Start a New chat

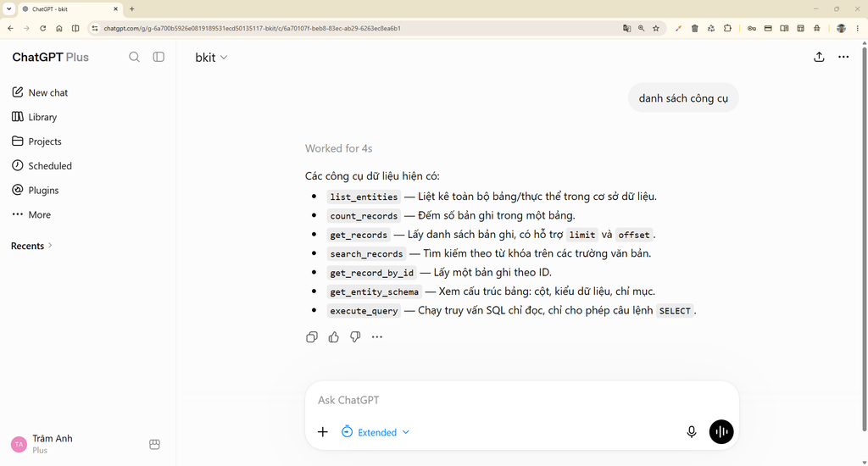pyautogui.click(x=40, y=92)
